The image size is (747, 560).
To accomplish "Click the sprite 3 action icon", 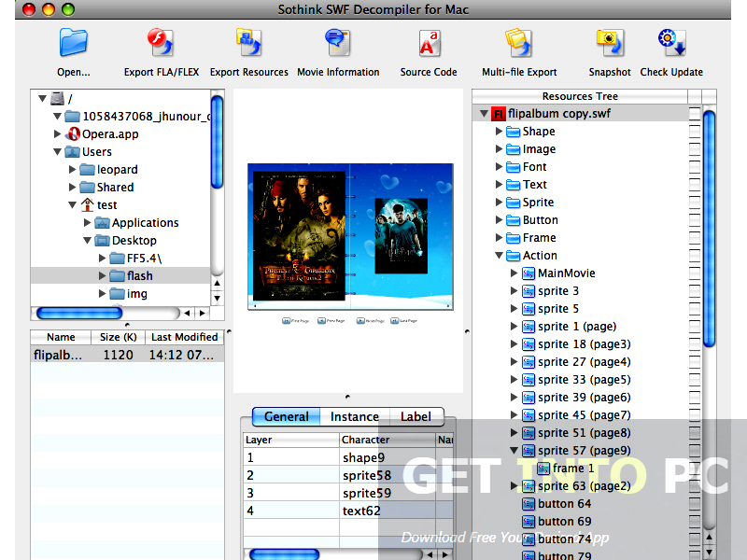I will tap(528, 291).
